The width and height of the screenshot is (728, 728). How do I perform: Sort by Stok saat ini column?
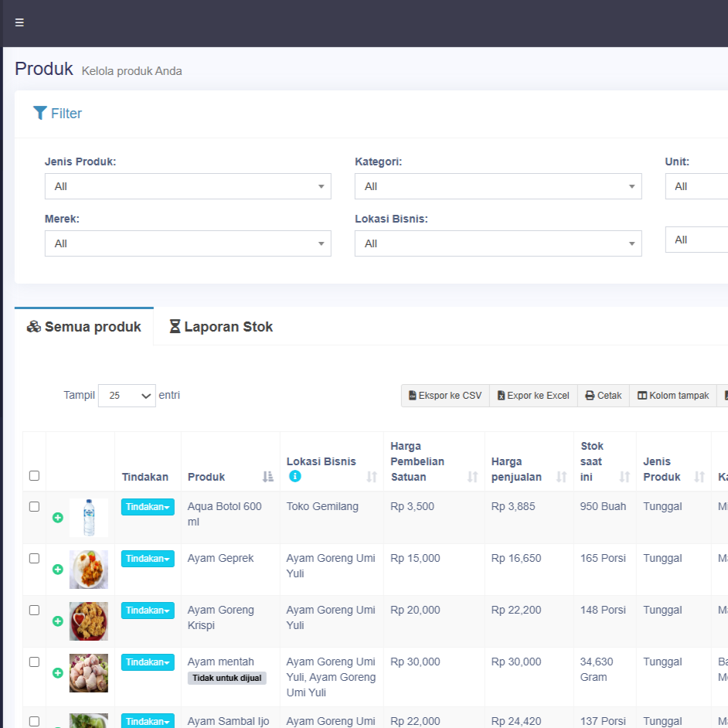point(624,477)
